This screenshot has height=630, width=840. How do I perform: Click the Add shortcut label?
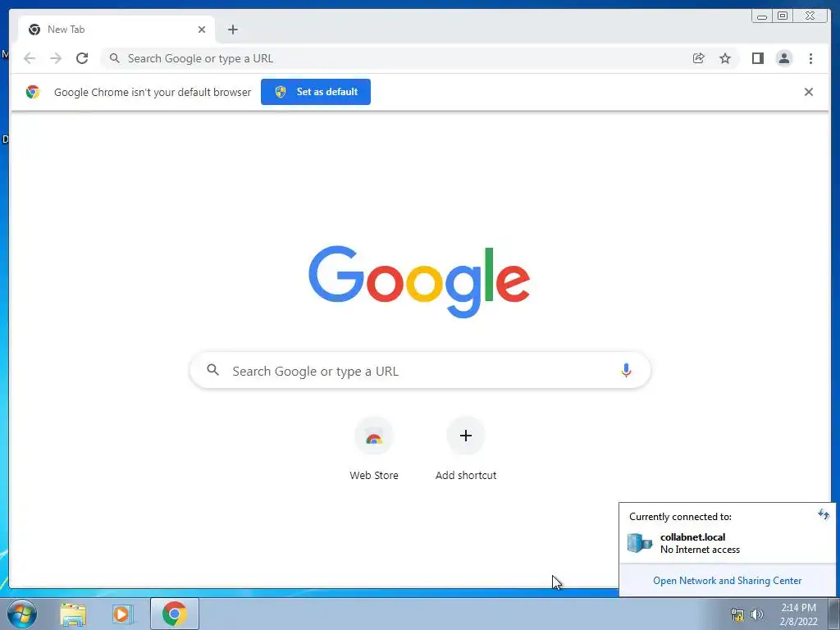466,475
